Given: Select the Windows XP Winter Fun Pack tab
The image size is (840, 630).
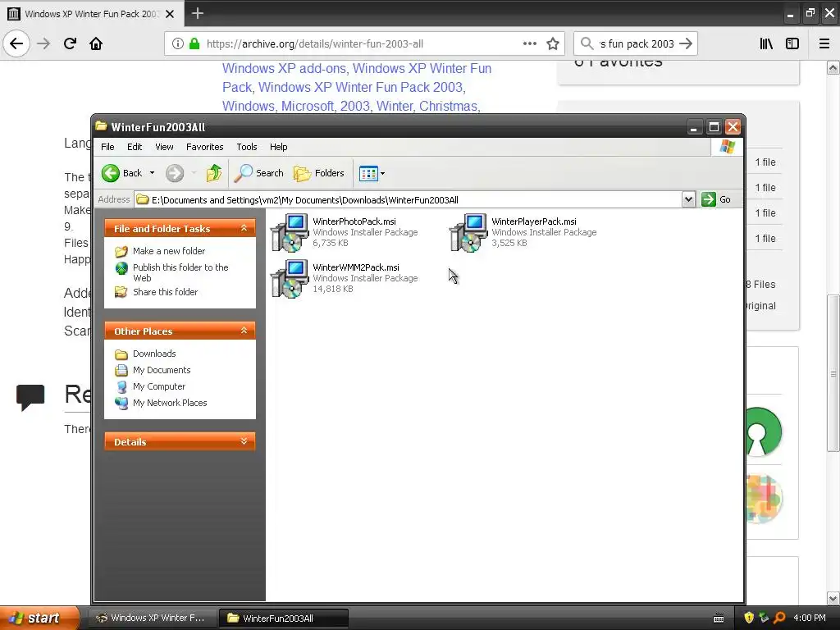Looking at the screenshot, I should pyautogui.click(x=91, y=13).
